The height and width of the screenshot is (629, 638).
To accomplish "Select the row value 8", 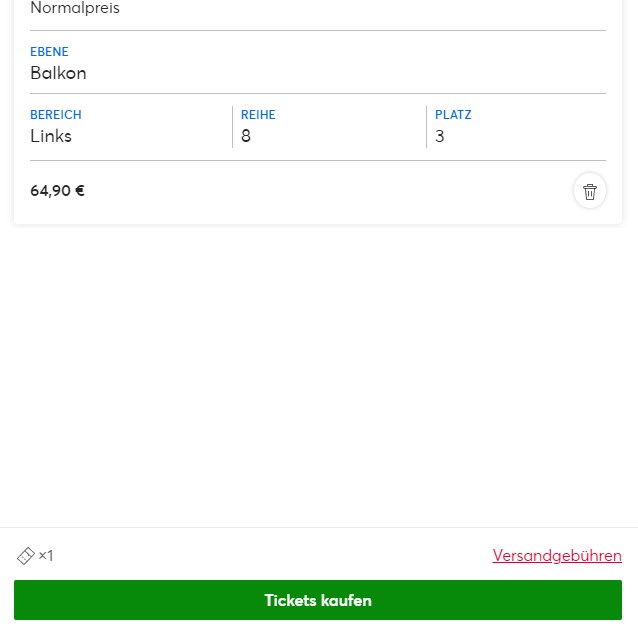I will pos(246,136).
